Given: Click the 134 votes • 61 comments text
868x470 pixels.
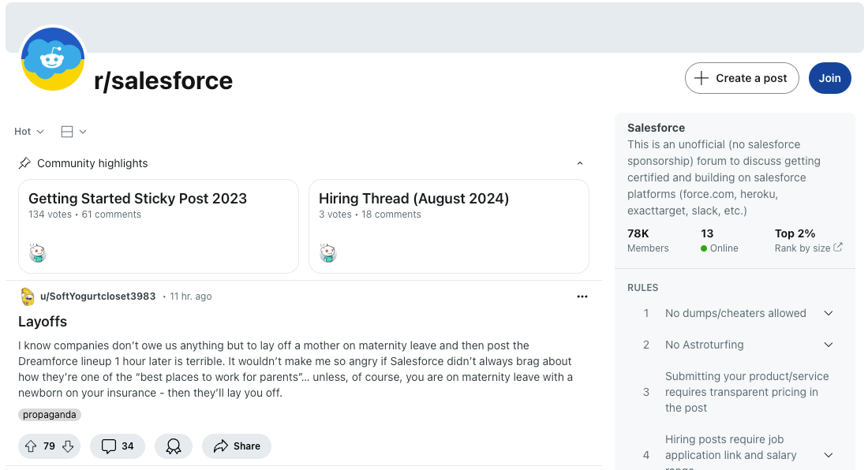Looking at the screenshot, I should (x=84, y=214).
